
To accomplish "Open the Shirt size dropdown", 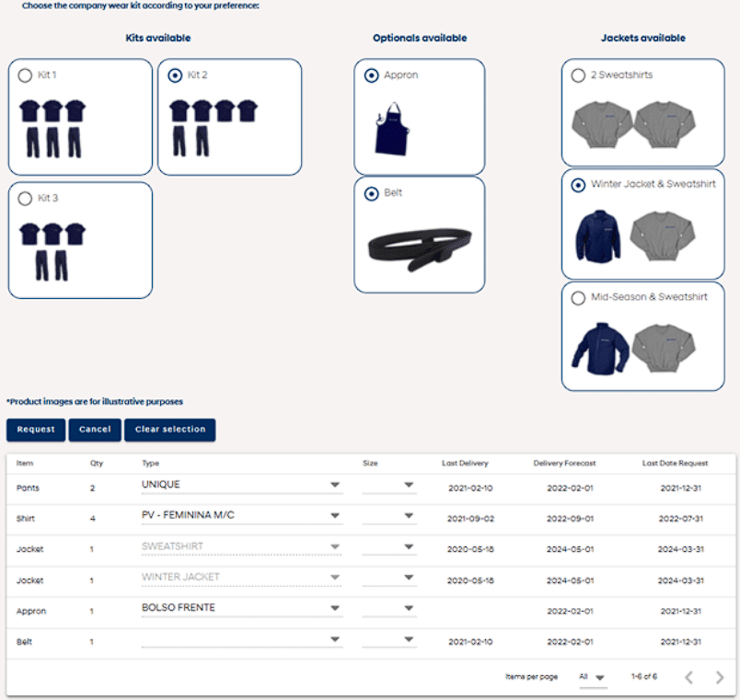I will tap(389, 515).
